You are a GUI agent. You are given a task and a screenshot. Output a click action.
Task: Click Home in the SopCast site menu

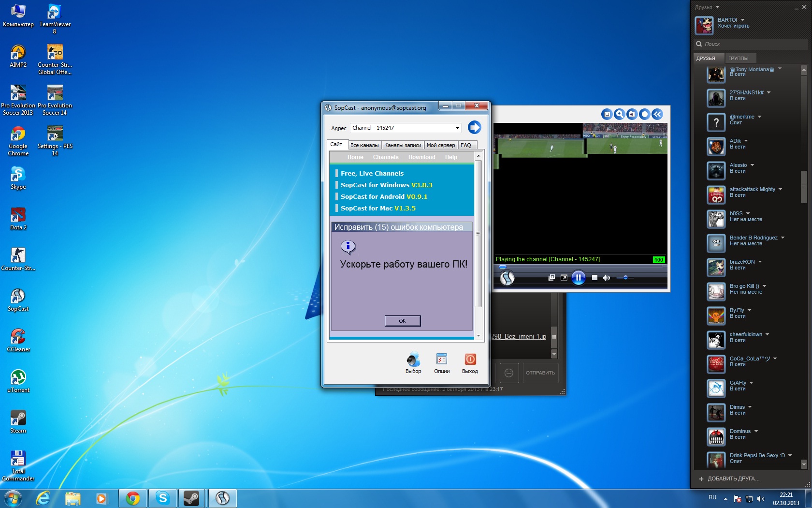(x=355, y=157)
